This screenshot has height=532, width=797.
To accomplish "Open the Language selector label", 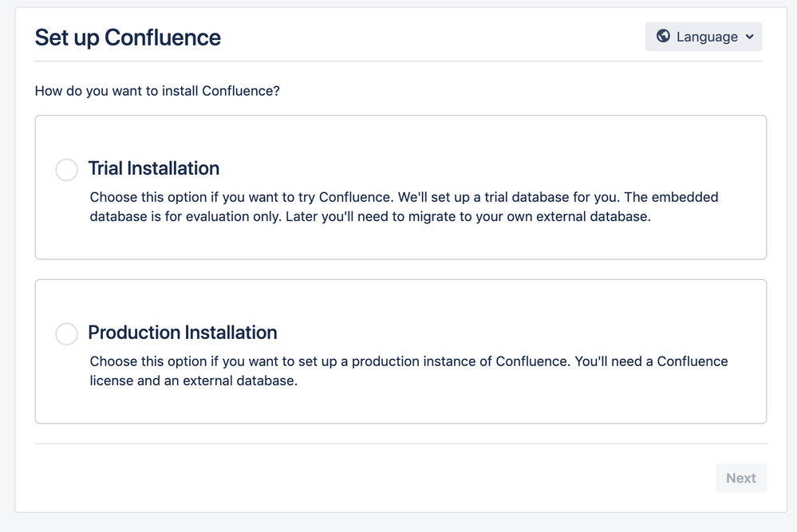I will [x=707, y=37].
